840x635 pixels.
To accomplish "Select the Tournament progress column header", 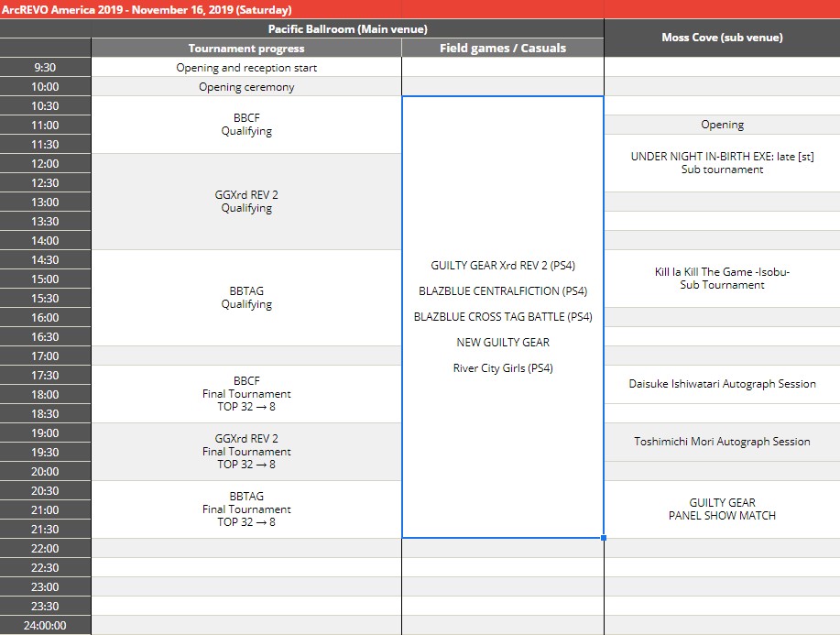I will click(x=246, y=49).
